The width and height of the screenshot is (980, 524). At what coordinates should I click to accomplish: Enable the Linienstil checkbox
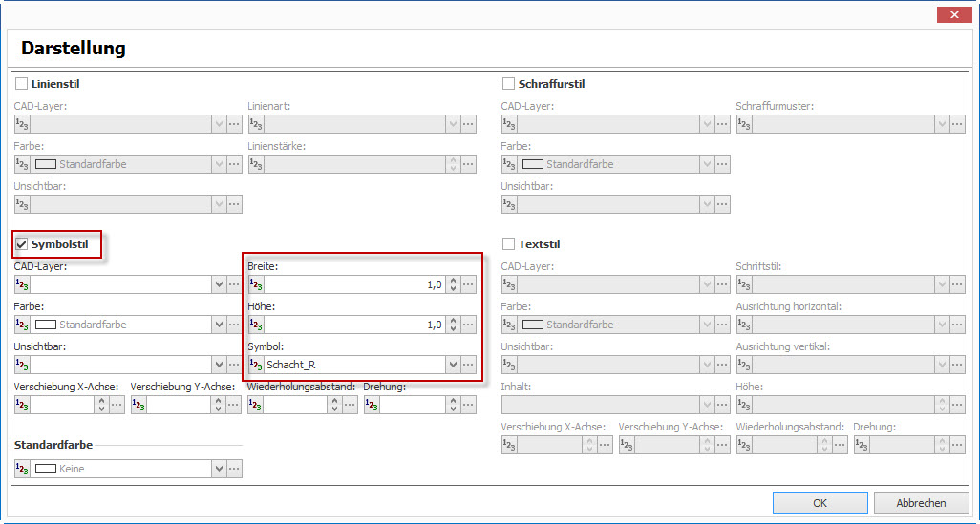click(21, 84)
